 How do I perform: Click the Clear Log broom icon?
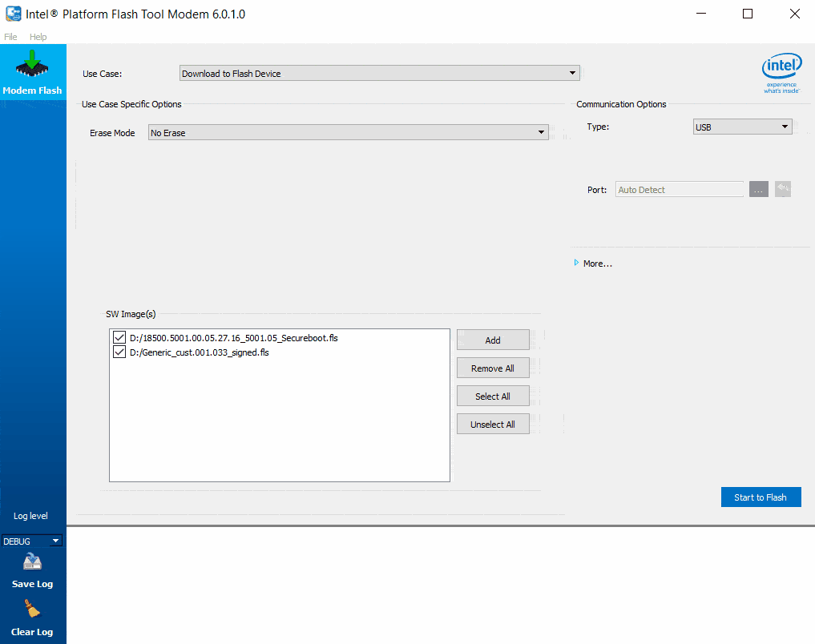pyautogui.click(x=33, y=610)
